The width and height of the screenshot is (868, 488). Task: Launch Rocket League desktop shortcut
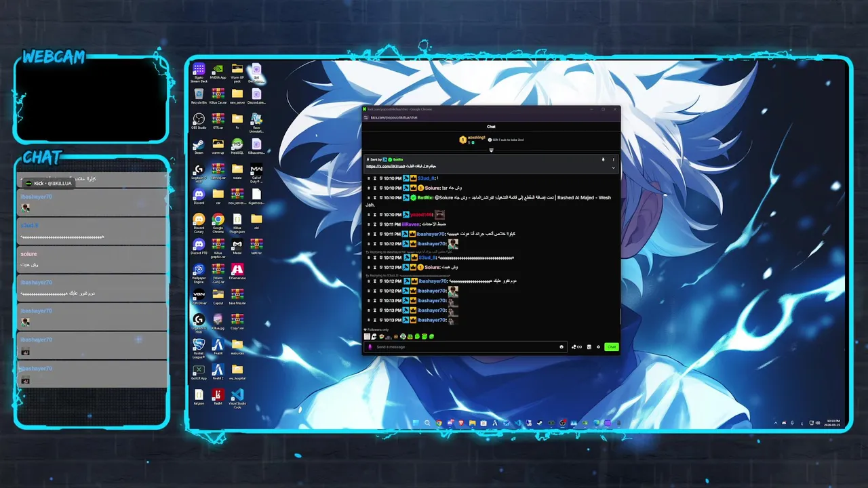point(199,348)
